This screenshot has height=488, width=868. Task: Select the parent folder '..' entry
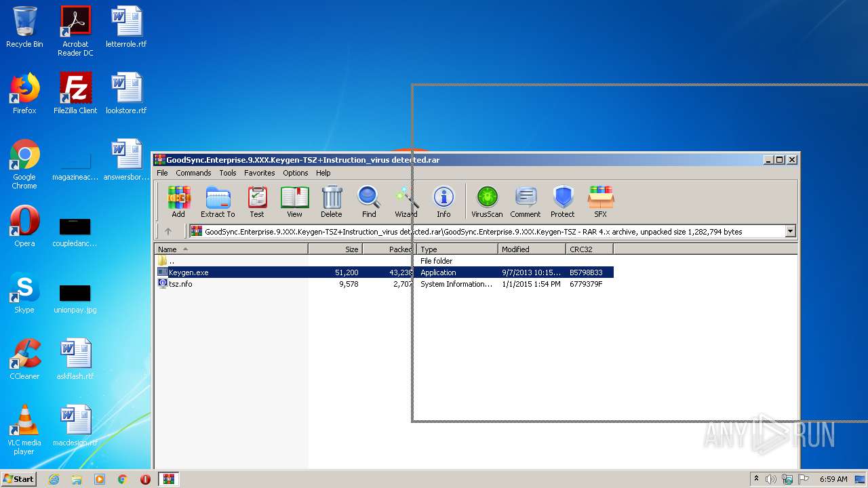(x=384, y=261)
